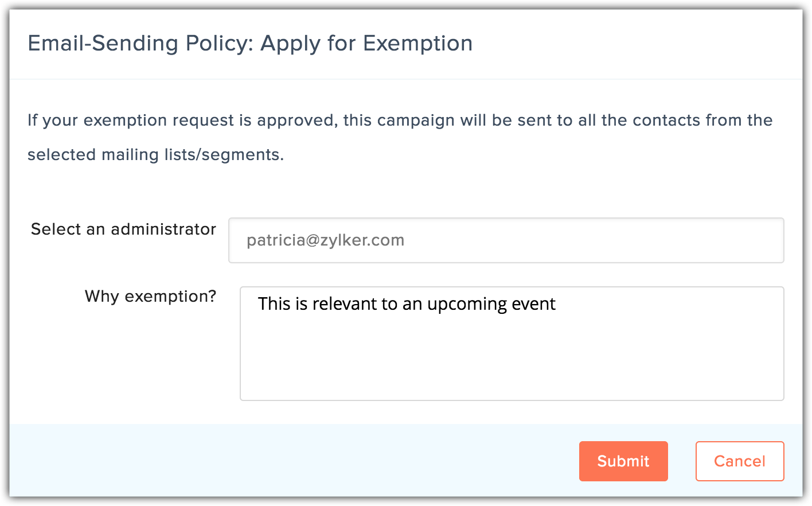
Task: Click the empty area inside the reason text box
Action: pos(512,361)
